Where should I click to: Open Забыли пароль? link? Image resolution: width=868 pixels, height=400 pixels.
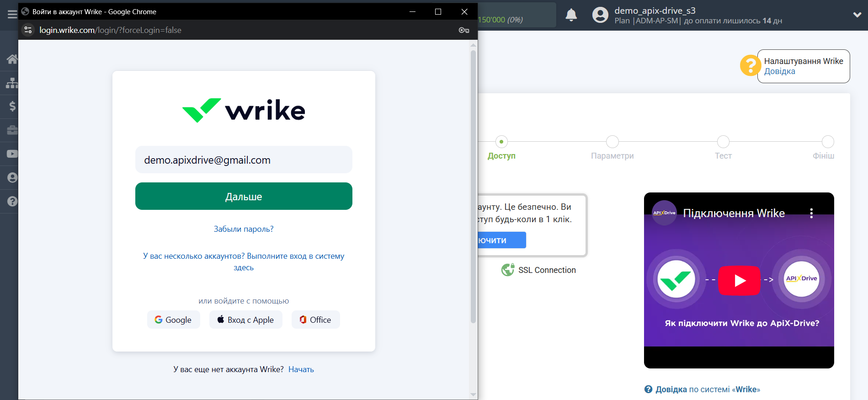244,229
